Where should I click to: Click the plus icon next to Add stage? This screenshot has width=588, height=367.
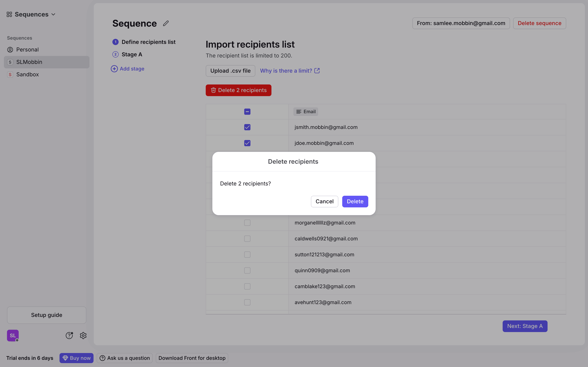coord(114,69)
